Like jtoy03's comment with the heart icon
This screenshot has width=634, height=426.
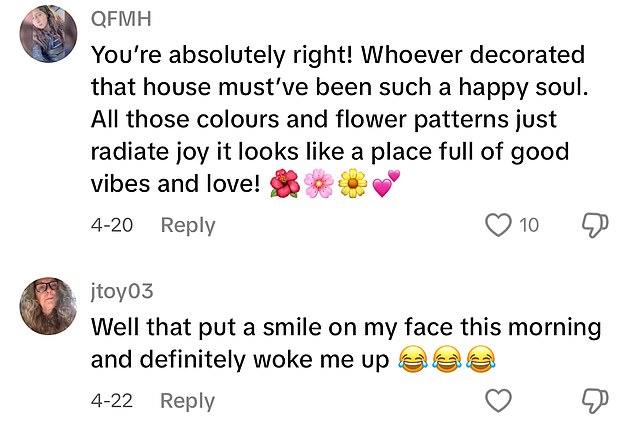click(497, 401)
